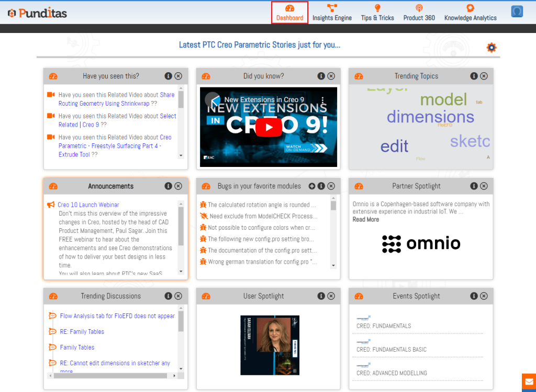536x392 pixels.
Task: Click the add icon on Bugs panel
Action: (x=312, y=186)
